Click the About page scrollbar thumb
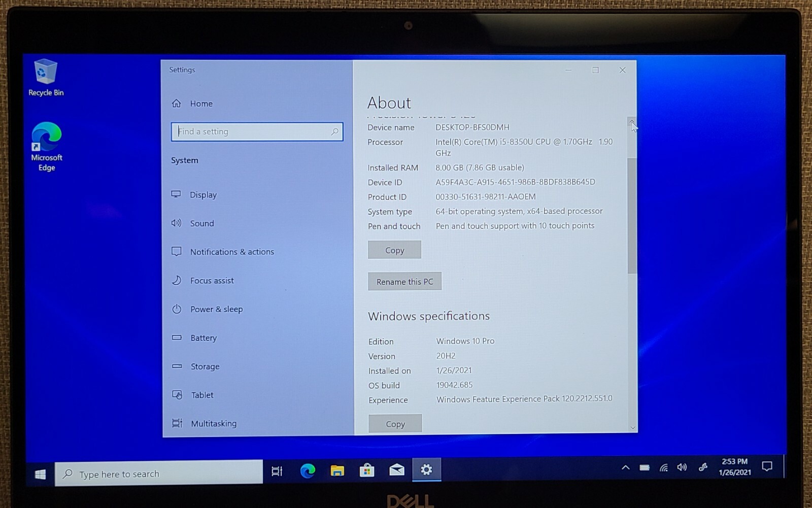The width and height of the screenshot is (812, 508). (632, 216)
